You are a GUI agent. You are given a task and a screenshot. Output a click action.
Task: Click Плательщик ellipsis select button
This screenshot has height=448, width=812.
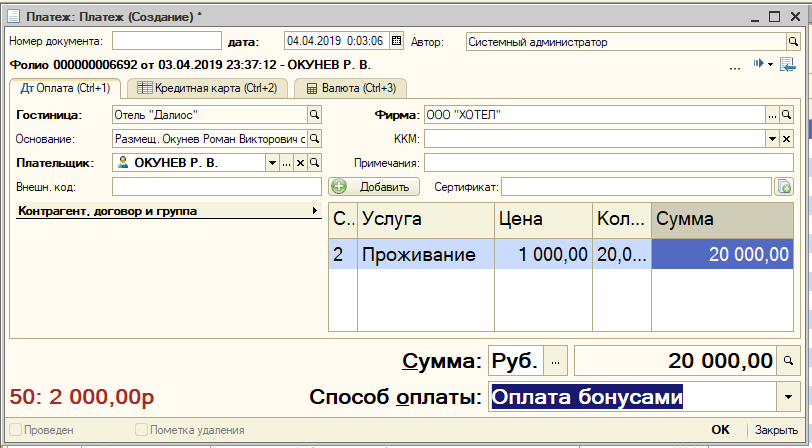(286, 163)
